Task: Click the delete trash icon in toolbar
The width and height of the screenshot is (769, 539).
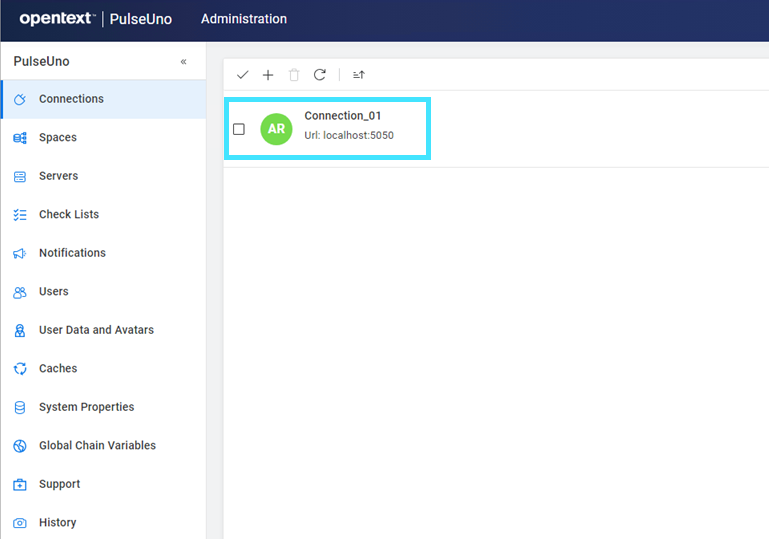Action: (294, 75)
